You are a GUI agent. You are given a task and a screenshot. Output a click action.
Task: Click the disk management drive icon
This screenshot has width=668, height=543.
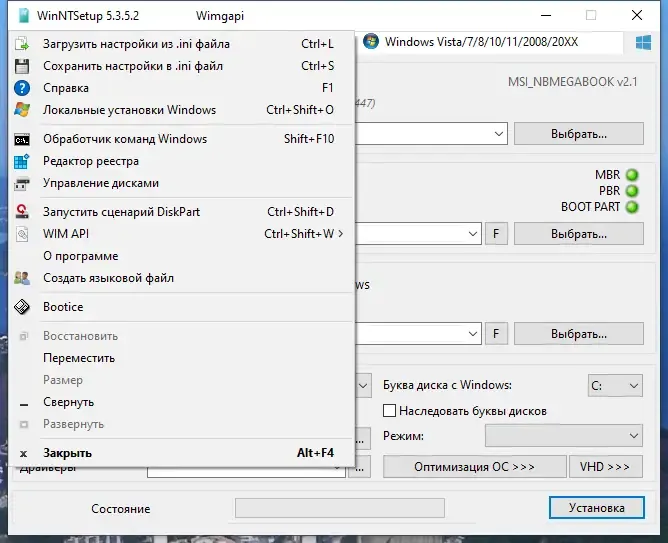(x=22, y=184)
